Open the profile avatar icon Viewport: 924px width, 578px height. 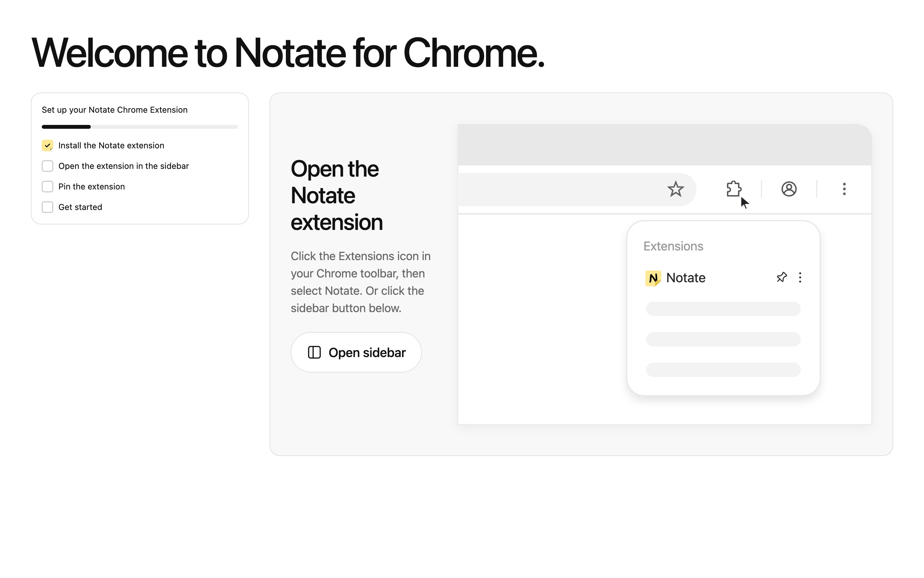789,189
